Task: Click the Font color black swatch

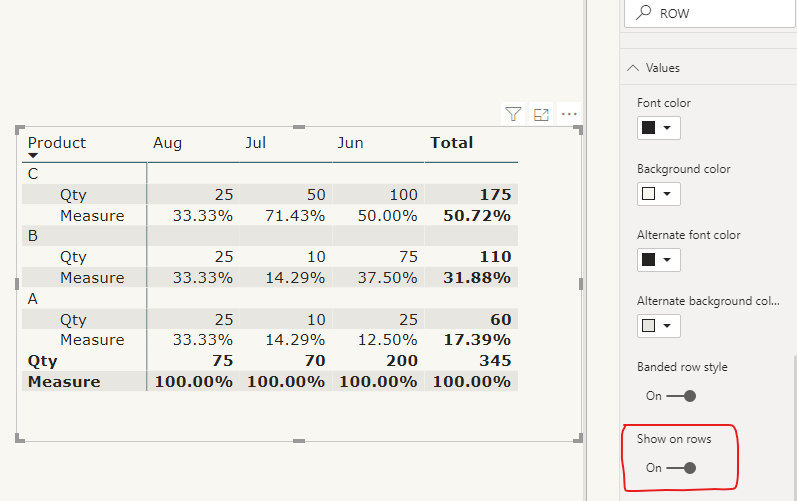Action: click(x=649, y=128)
